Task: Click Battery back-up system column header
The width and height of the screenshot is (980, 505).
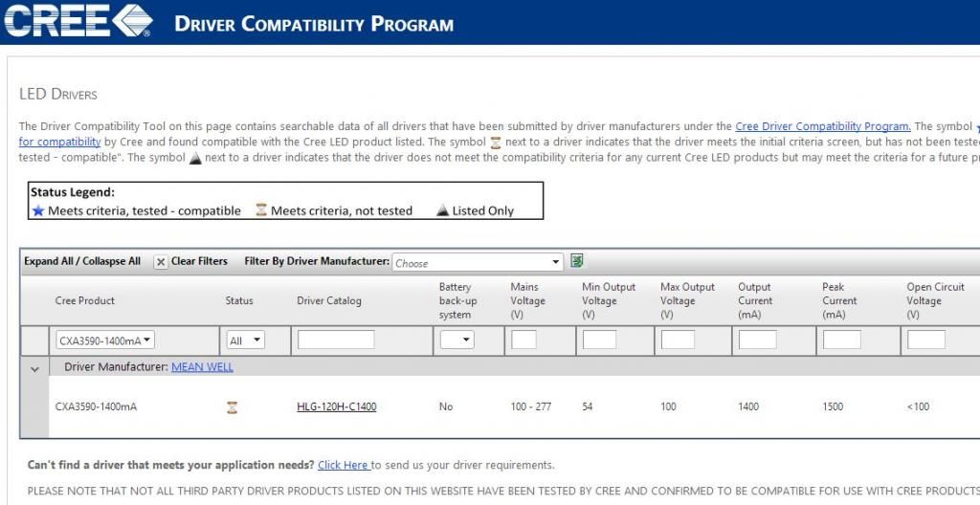Action: 458,300
